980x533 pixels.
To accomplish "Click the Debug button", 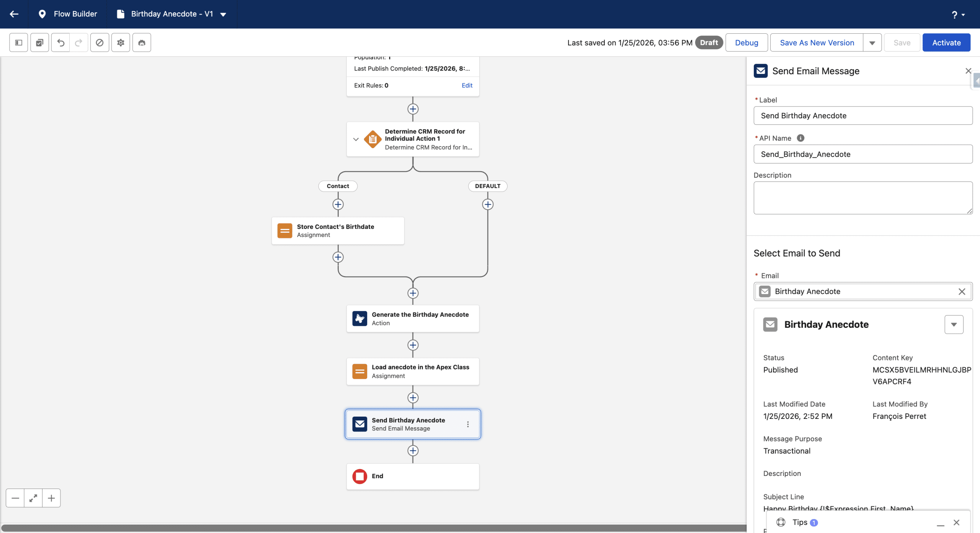I will (x=746, y=43).
